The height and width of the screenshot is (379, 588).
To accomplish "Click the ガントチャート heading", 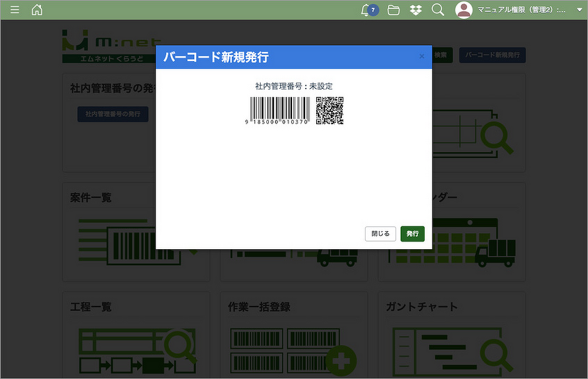I will [422, 307].
